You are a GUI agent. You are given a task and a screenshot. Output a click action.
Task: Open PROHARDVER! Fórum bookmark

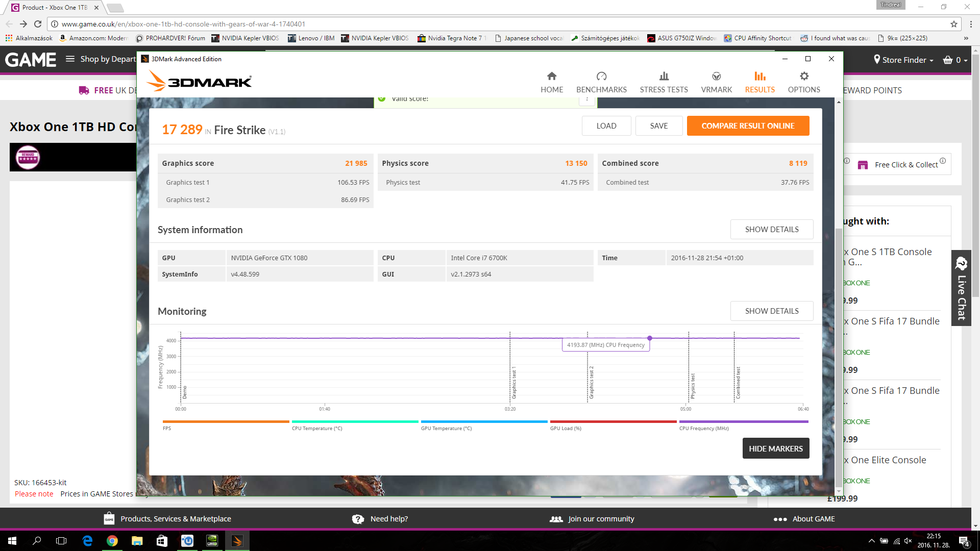pos(170,38)
